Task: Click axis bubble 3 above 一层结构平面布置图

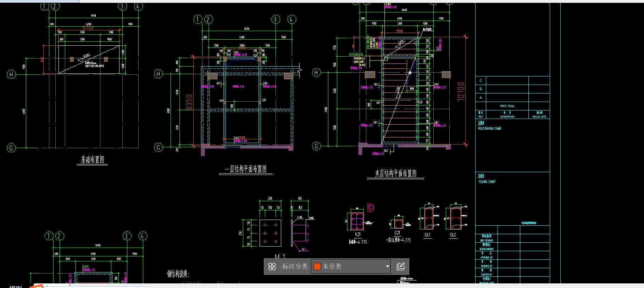Action: (276, 19)
